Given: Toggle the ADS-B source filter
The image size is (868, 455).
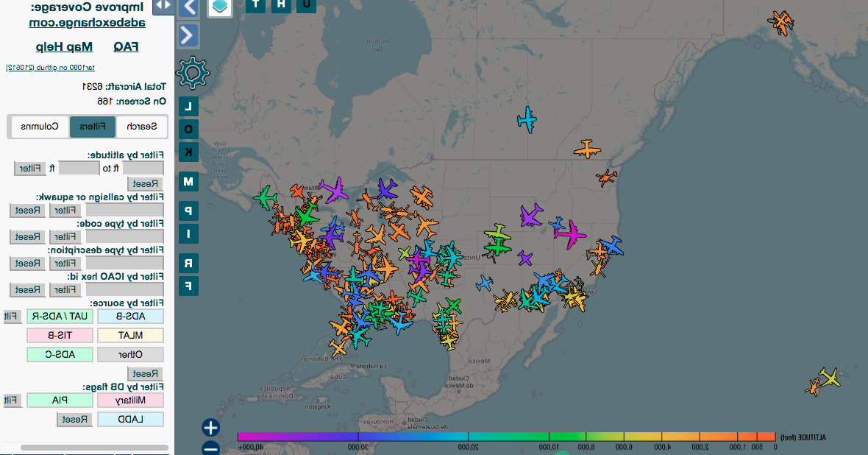Looking at the screenshot, I should 131,317.
